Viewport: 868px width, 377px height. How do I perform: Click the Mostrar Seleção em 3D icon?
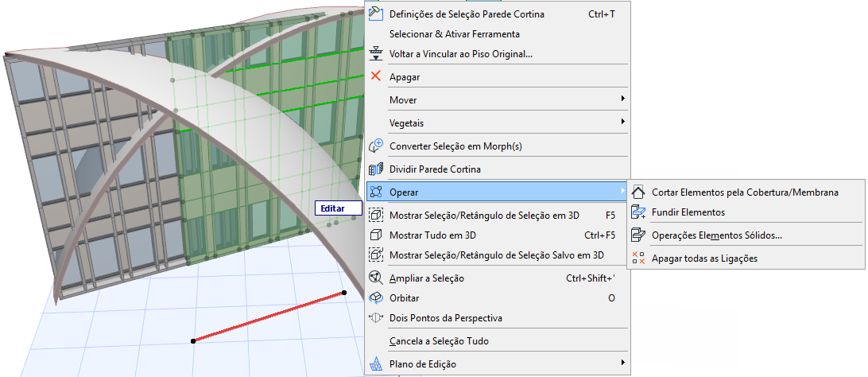(x=376, y=215)
